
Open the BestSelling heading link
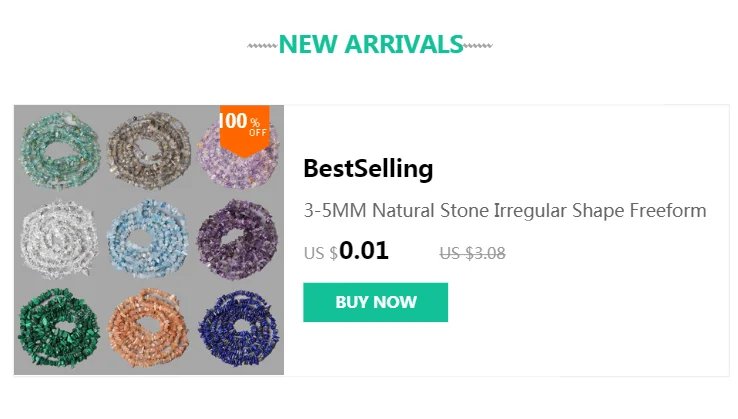click(x=368, y=169)
